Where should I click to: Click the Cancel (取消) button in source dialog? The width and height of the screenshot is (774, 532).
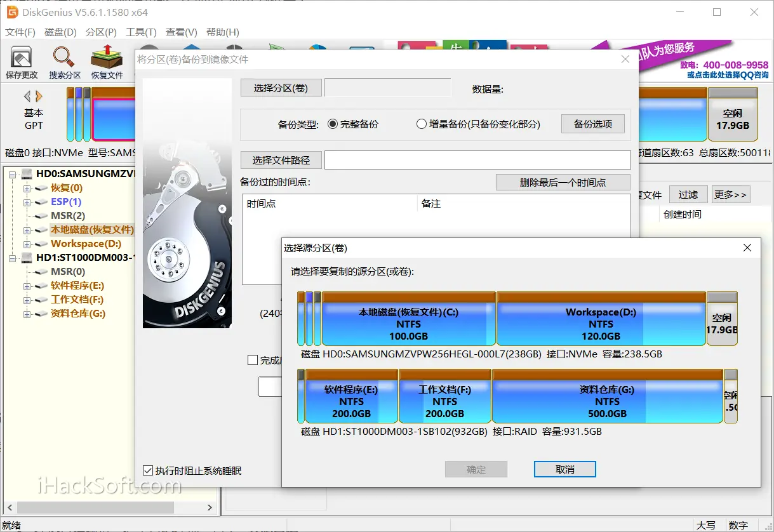[x=565, y=469]
